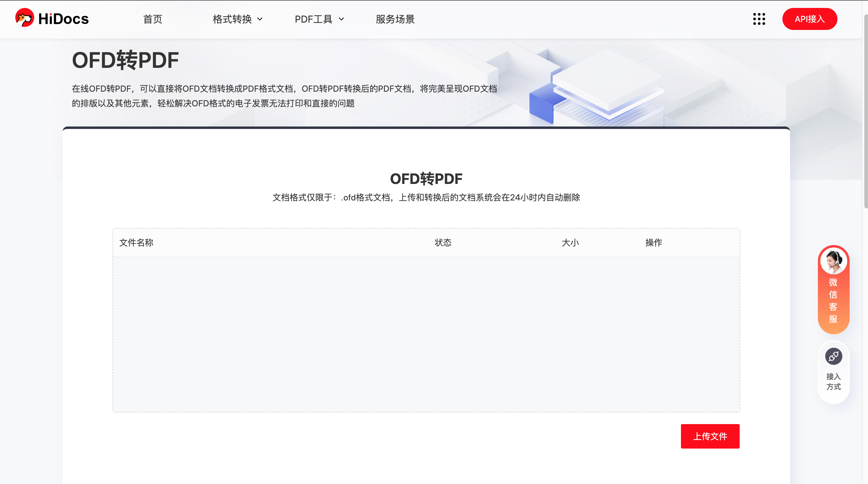
Task: Open the PDF工具 menu
Action: (314, 19)
